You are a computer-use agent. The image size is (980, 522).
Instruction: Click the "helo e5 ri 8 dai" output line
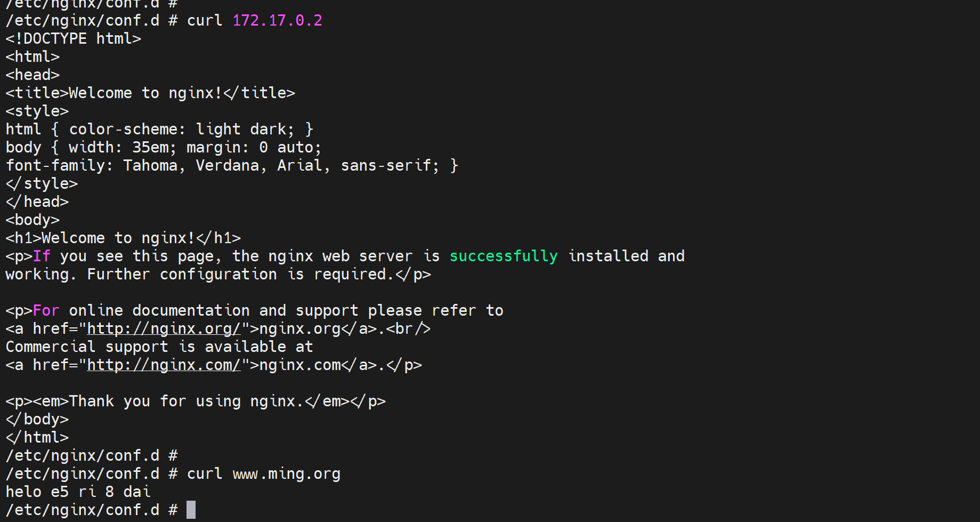click(x=78, y=492)
